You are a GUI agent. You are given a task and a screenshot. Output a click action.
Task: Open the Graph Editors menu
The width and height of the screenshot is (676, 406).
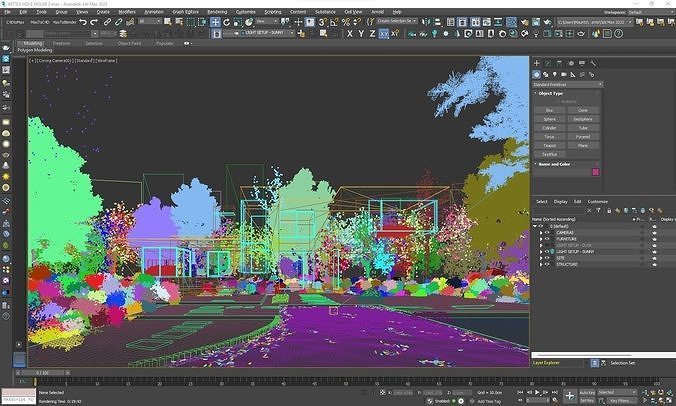click(x=185, y=12)
